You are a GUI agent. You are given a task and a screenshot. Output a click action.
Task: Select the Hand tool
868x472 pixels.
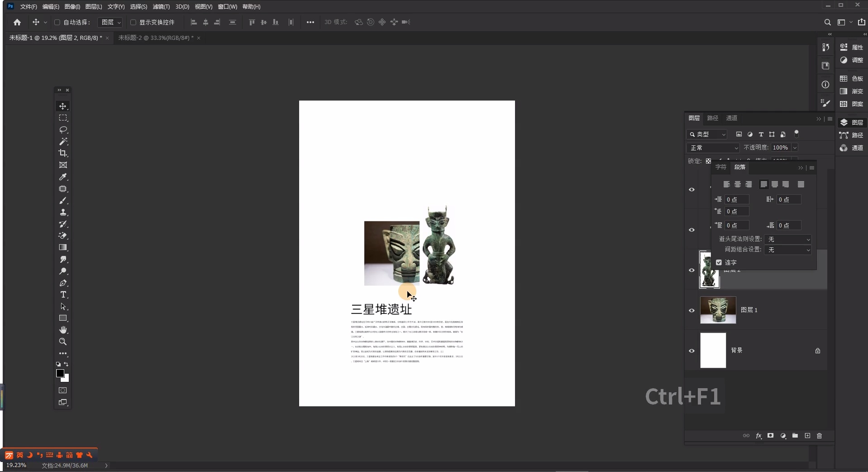(62, 330)
